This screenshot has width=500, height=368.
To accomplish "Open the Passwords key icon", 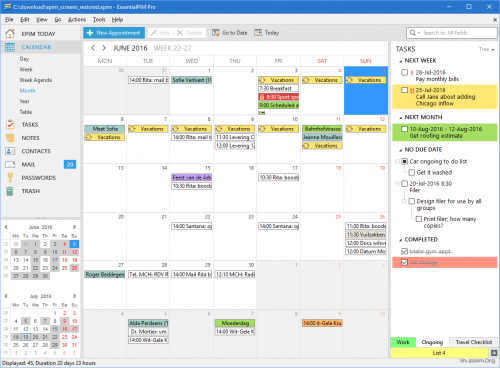I will point(10,178).
